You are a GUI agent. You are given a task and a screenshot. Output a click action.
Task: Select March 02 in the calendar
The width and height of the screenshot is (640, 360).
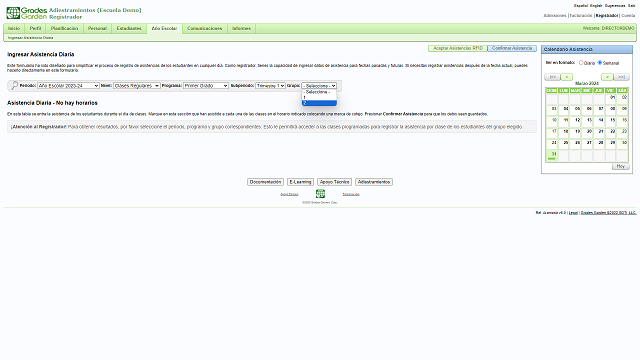coord(622,99)
